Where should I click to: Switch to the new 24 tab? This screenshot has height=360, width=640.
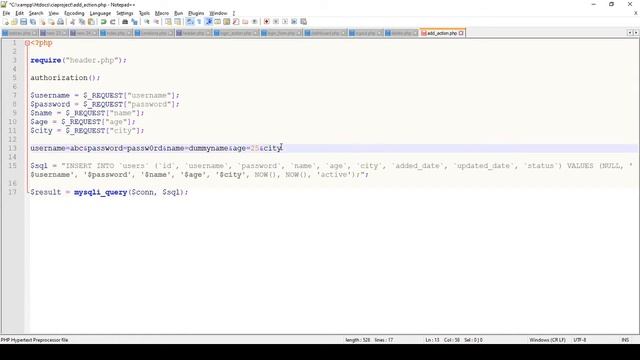click(83, 33)
